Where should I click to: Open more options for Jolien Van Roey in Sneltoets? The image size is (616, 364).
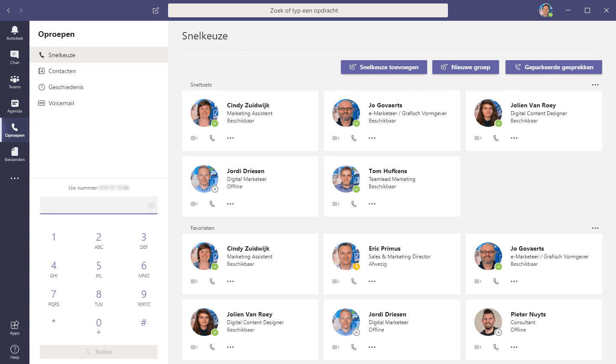514,138
